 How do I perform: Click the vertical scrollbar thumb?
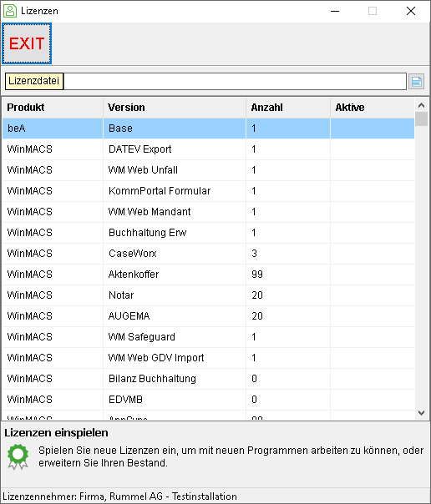(421, 119)
